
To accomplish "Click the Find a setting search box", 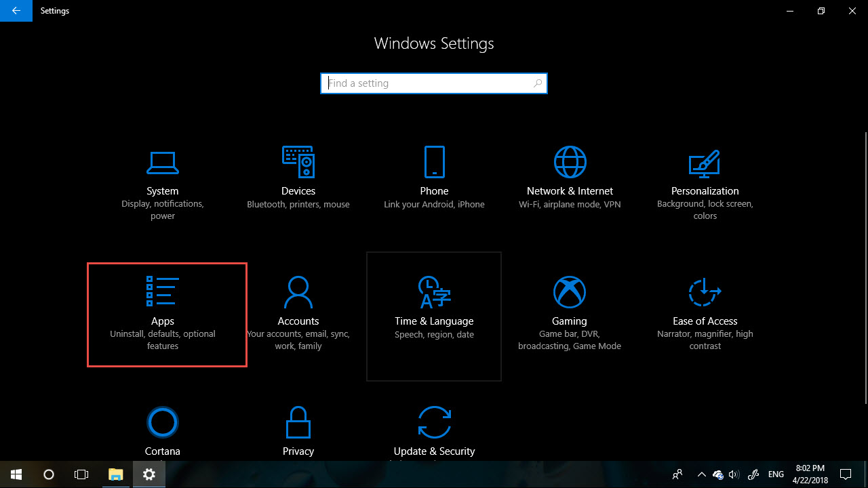I will [x=434, y=83].
